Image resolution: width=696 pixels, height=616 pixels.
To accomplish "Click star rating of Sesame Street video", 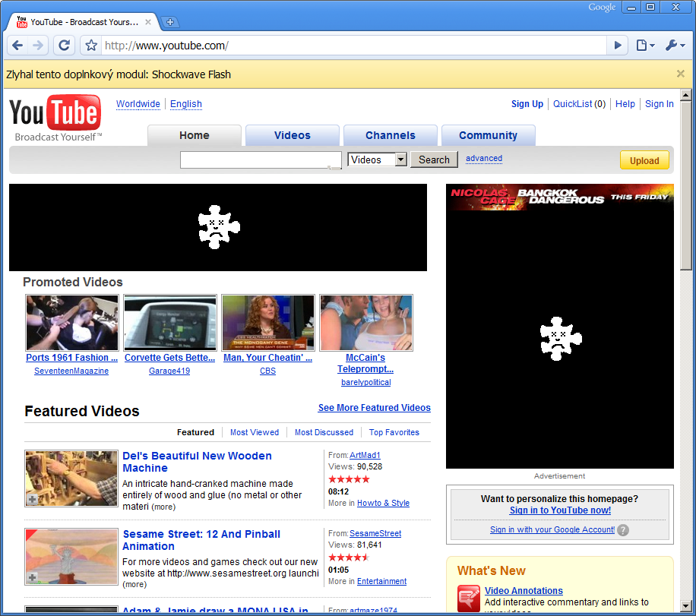I will (x=349, y=557).
